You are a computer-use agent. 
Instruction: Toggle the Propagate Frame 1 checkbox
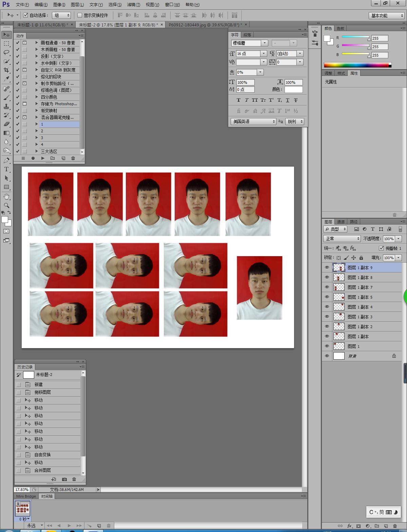(381, 248)
